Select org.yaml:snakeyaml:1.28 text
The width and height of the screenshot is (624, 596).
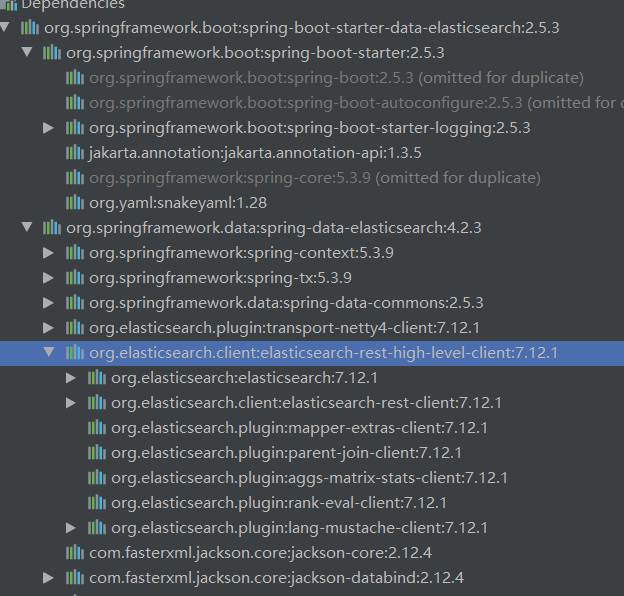pos(178,203)
